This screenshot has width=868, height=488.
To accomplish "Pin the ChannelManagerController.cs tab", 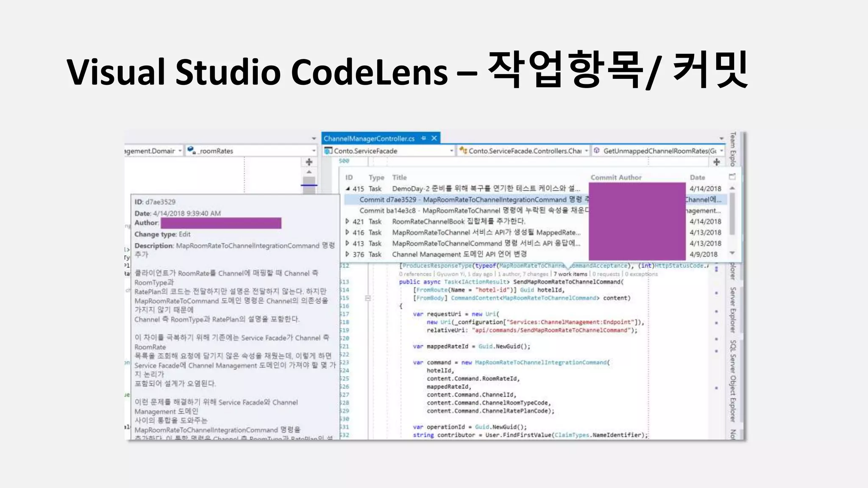I will pos(423,139).
